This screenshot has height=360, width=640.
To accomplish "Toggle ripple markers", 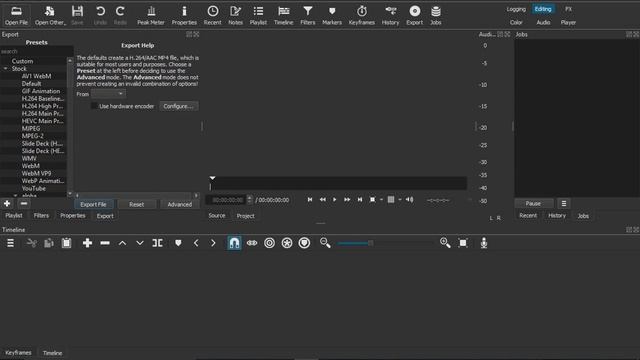I will point(304,243).
